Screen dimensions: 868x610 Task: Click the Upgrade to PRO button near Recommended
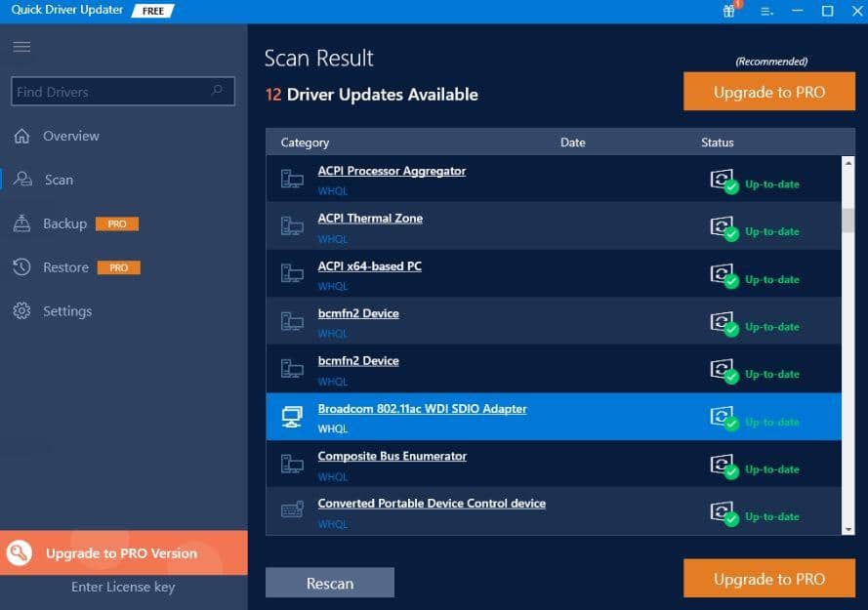pyautogui.click(x=768, y=91)
